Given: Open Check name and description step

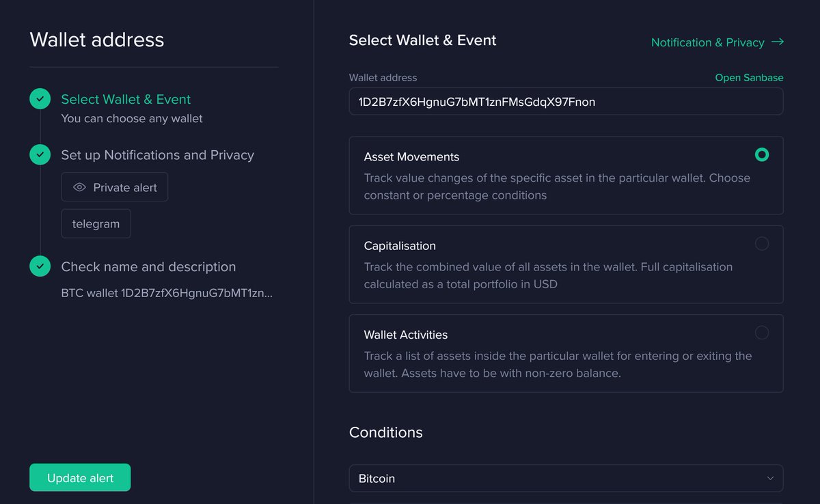Looking at the screenshot, I should coord(148,267).
